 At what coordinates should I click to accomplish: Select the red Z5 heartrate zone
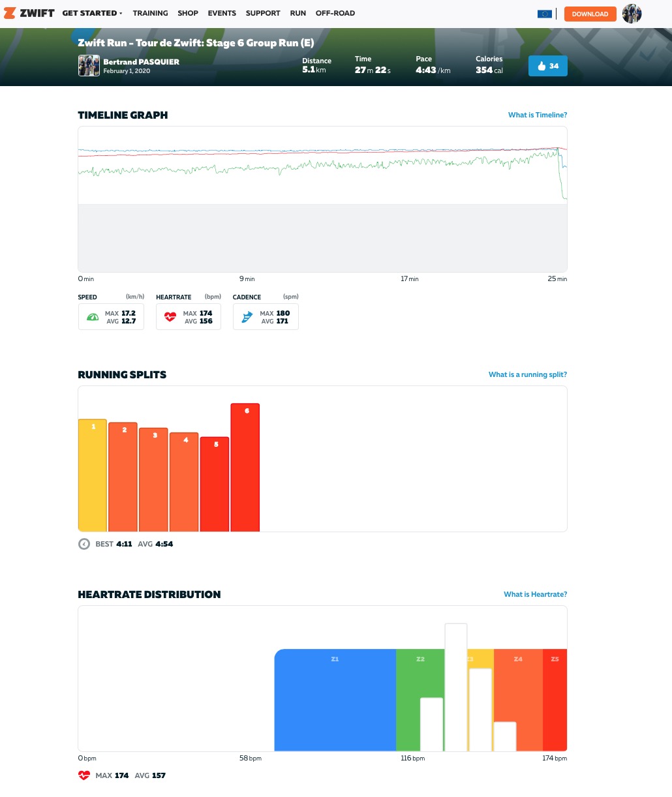pos(555,700)
